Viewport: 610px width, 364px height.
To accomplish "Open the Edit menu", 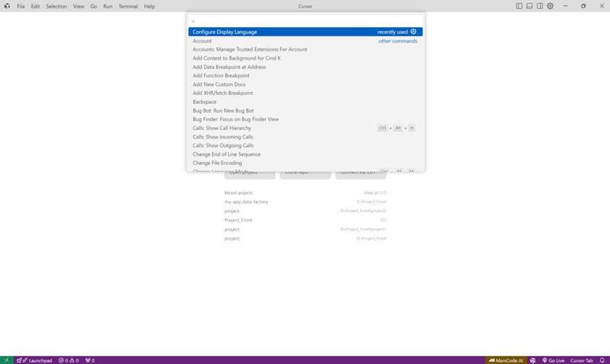I will click(x=35, y=6).
